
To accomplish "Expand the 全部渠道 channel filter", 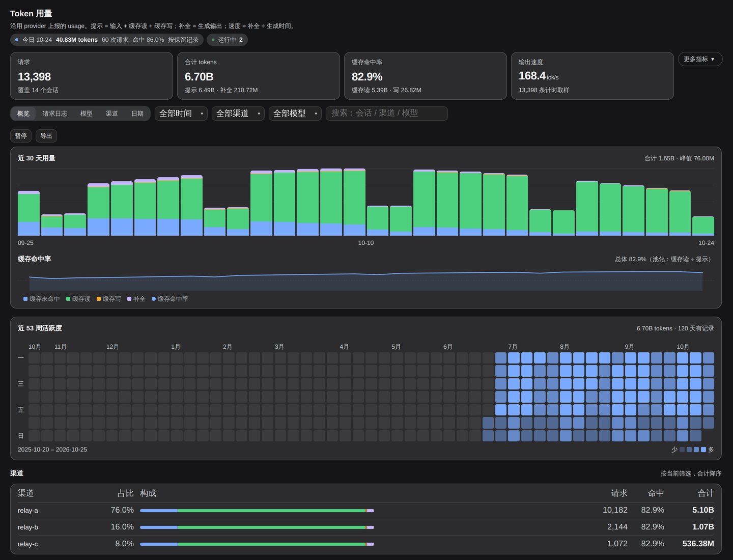I will [238, 114].
